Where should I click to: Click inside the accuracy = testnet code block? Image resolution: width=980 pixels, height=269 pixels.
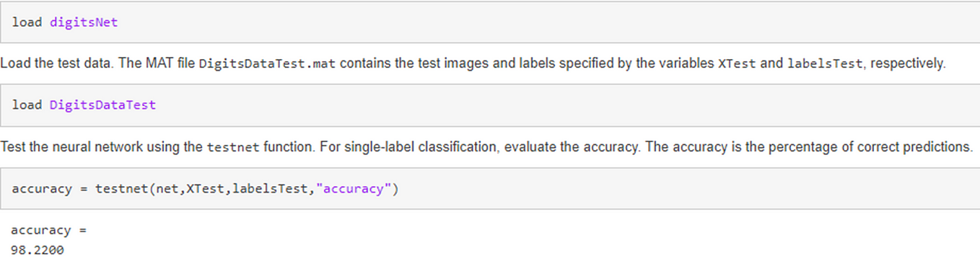[x=490, y=189]
